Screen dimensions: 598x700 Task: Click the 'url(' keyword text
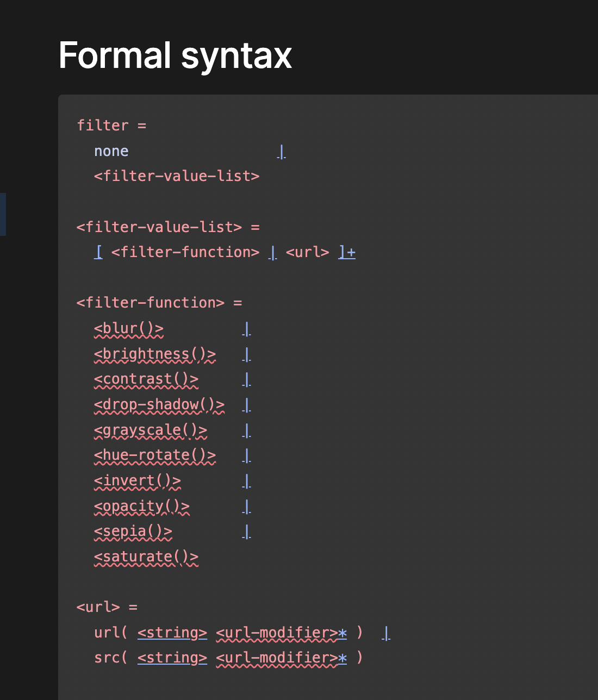tap(111, 633)
